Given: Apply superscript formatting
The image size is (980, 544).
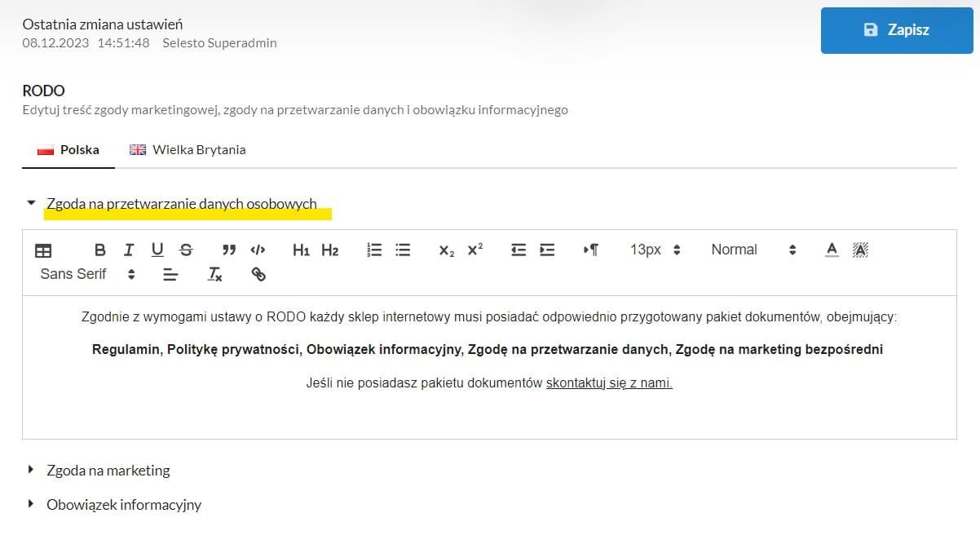Looking at the screenshot, I should point(475,250).
